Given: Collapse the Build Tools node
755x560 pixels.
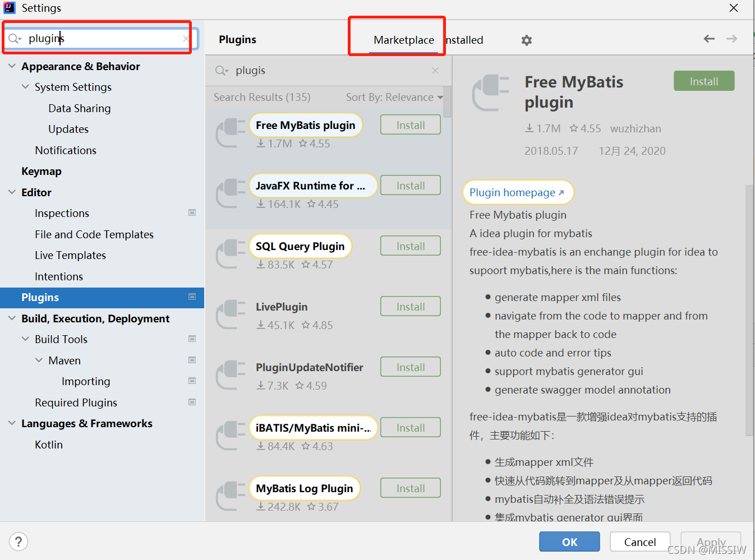Looking at the screenshot, I should 25,339.
